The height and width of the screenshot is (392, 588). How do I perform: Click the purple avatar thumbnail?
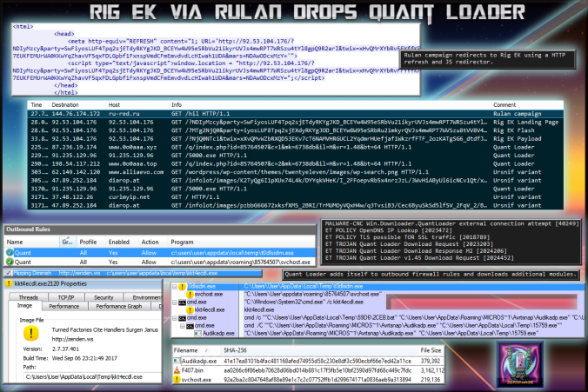[520, 364]
